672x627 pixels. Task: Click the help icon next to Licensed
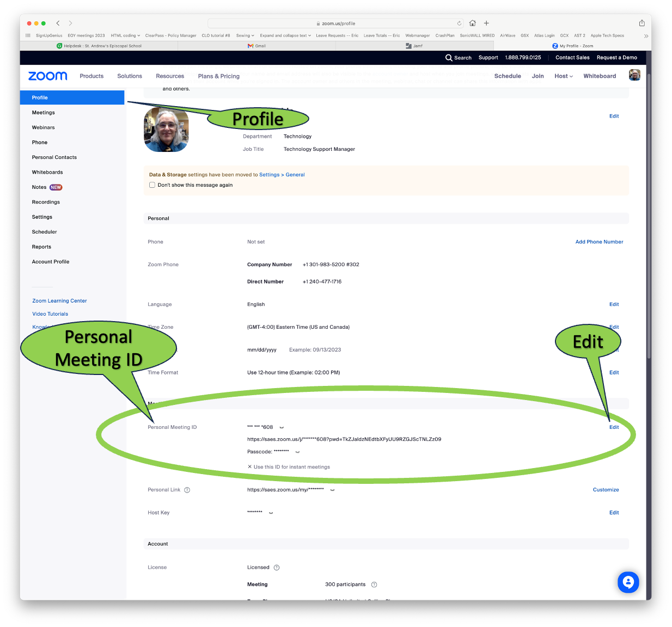coord(277,568)
